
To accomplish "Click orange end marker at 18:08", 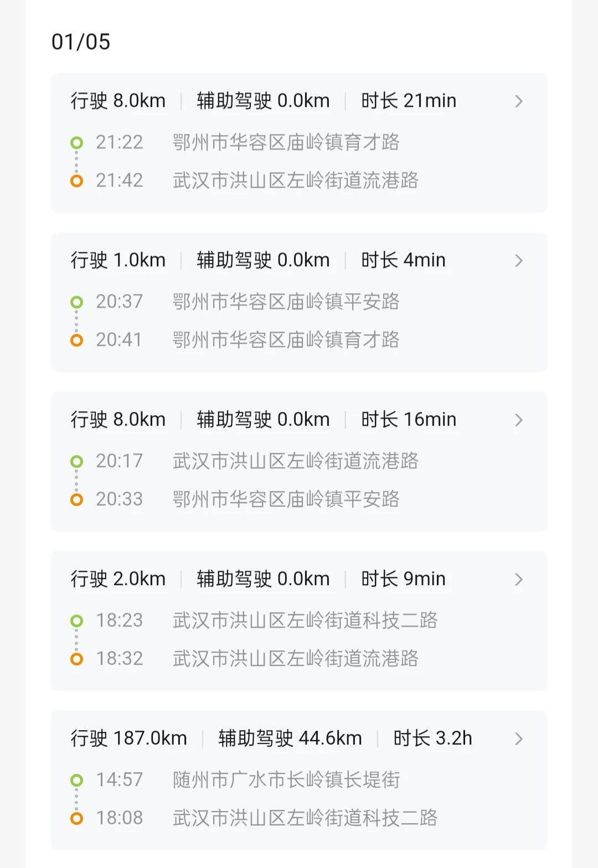I will pyautogui.click(x=77, y=818).
